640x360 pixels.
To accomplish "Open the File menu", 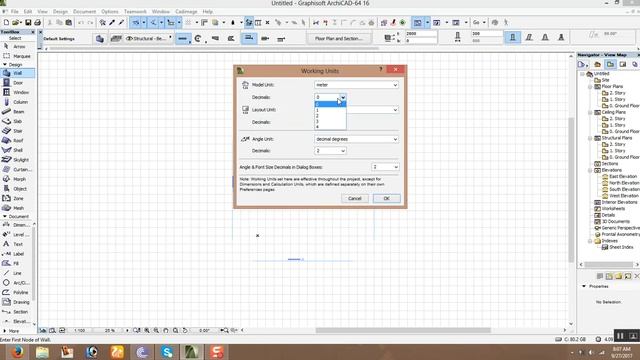I will (14, 11).
